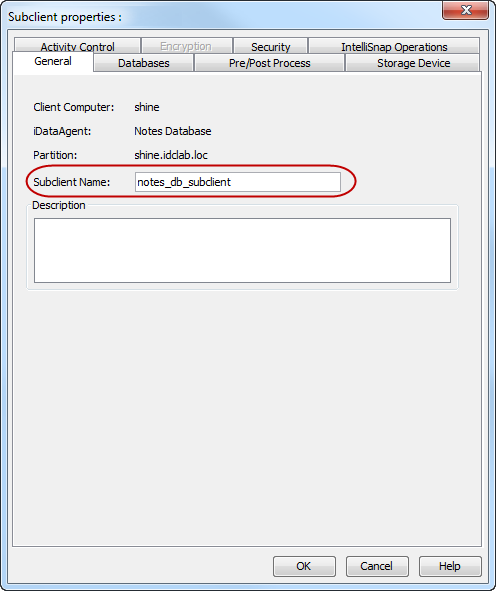The height and width of the screenshot is (591, 496).
Task: Click the 'Description' group label
Action: pos(59,205)
